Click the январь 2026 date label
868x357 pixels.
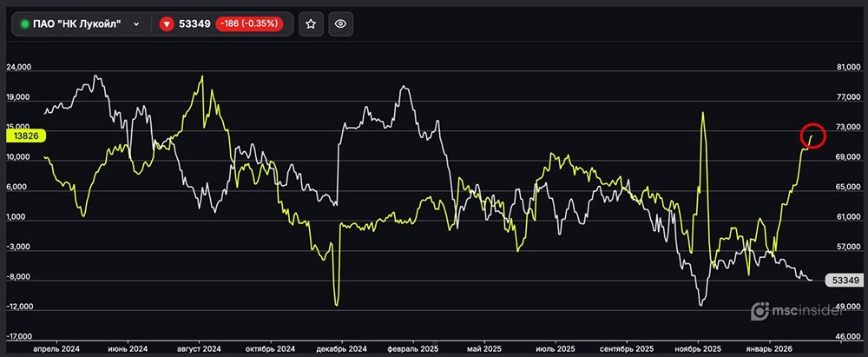click(769, 349)
